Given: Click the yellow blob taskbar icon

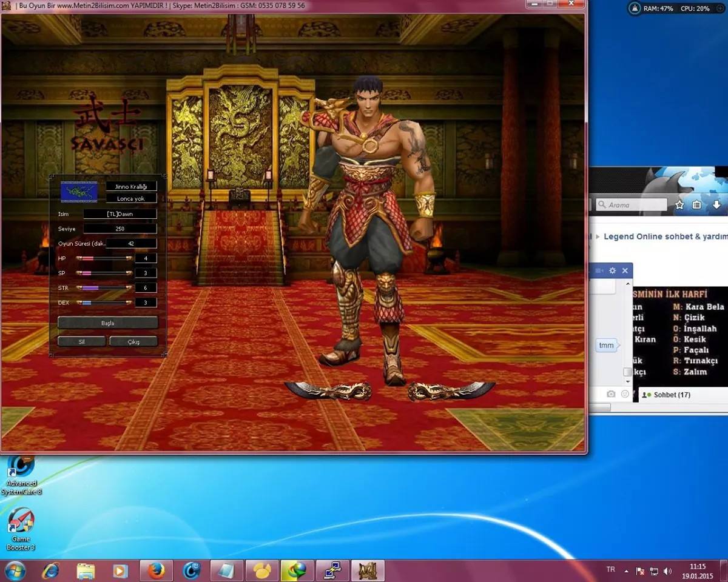Looking at the screenshot, I should click(262, 571).
